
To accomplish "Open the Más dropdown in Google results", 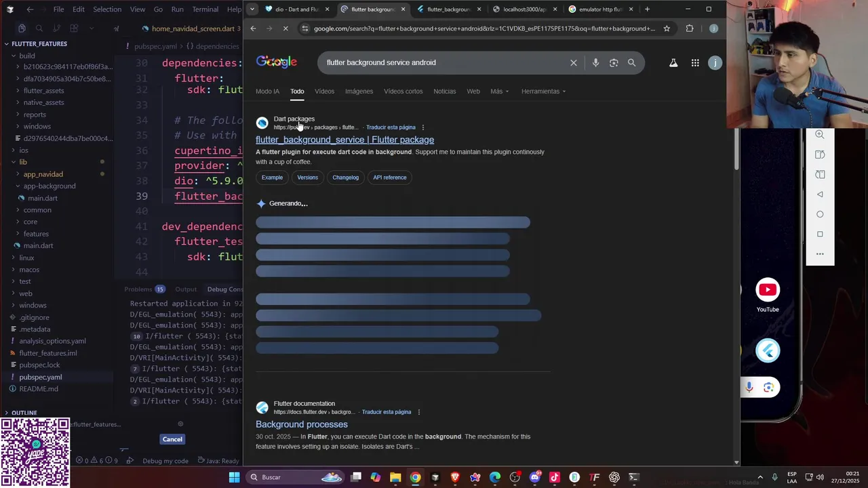I will pyautogui.click(x=500, y=91).
